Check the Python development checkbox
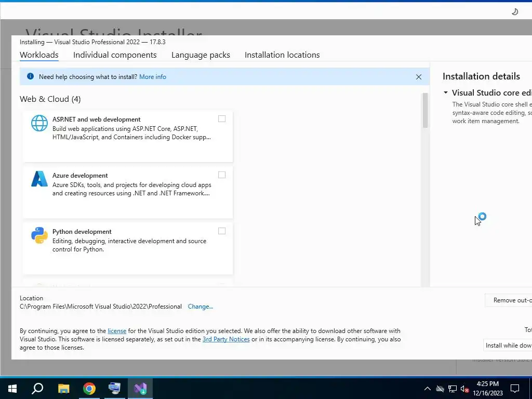532x399 pixels. pyautogui.click(x=221, y=231)
